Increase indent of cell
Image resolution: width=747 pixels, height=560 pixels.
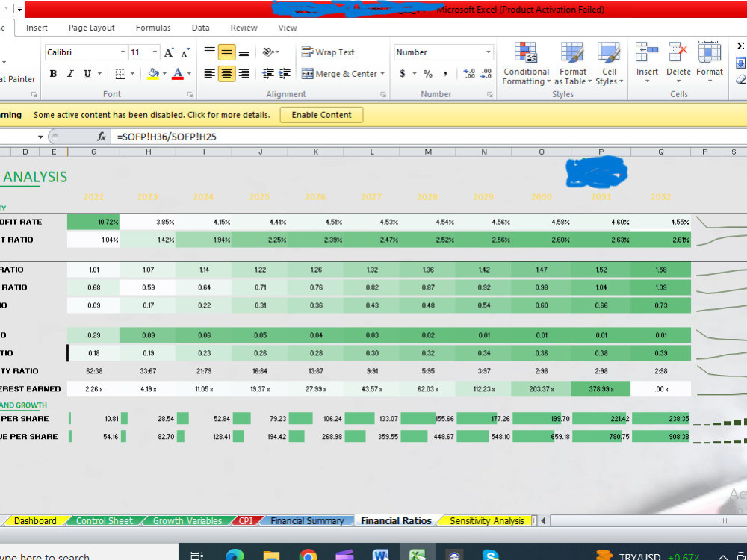point(285,73)
